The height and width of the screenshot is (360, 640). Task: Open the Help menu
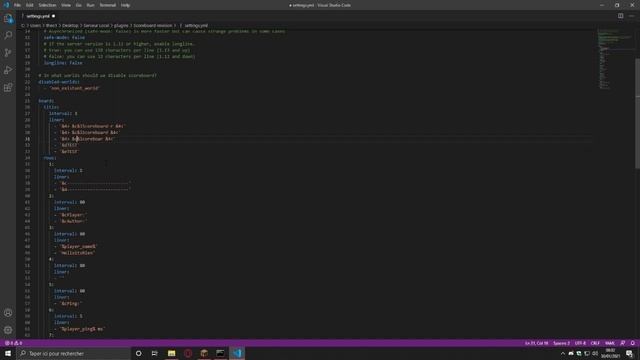coord(125,5)
